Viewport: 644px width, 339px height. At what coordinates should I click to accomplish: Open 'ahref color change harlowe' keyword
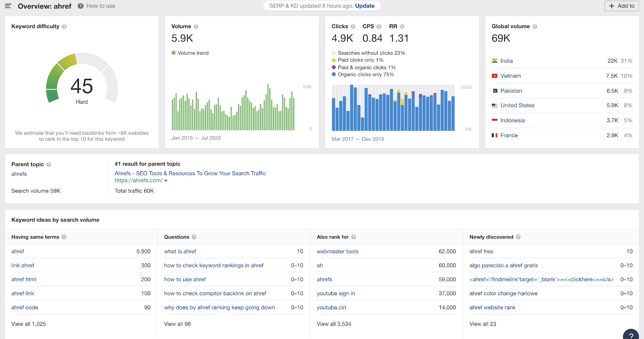(504, 294)
